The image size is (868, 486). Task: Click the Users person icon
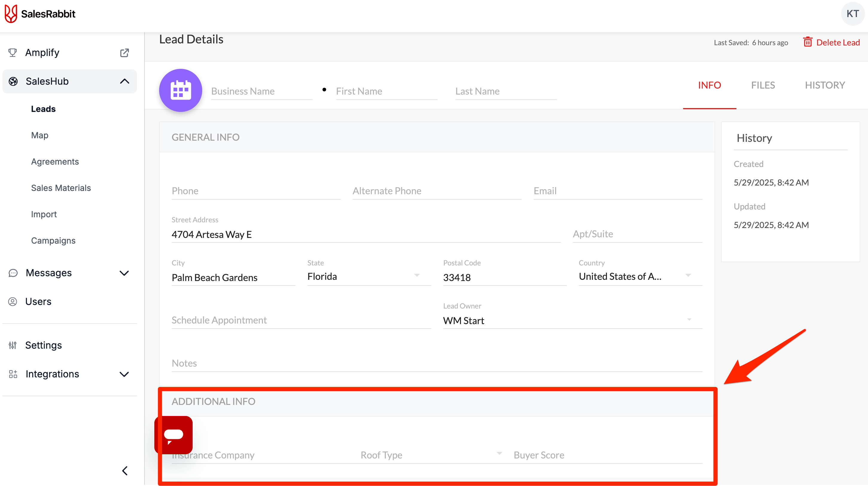point(13,301)
